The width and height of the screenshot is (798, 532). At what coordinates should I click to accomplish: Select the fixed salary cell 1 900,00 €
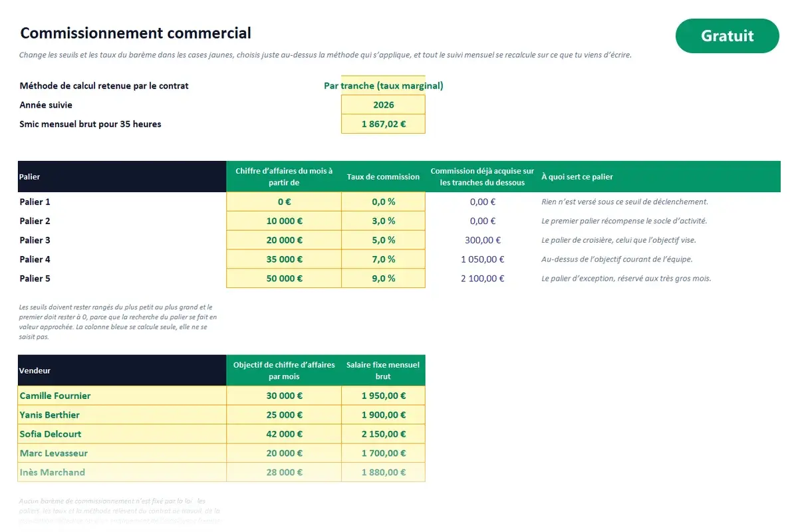pyautogui.click(x=383, y=415)
